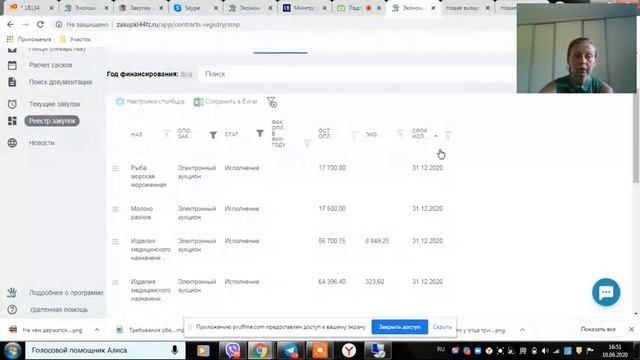Filter the paid-in-financial-year column
This screenshot has height=360, width=640.
click(x=307, y=143)
